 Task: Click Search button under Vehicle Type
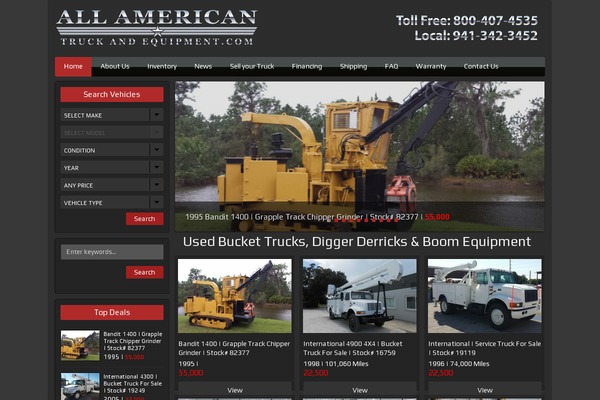[145, 219]
